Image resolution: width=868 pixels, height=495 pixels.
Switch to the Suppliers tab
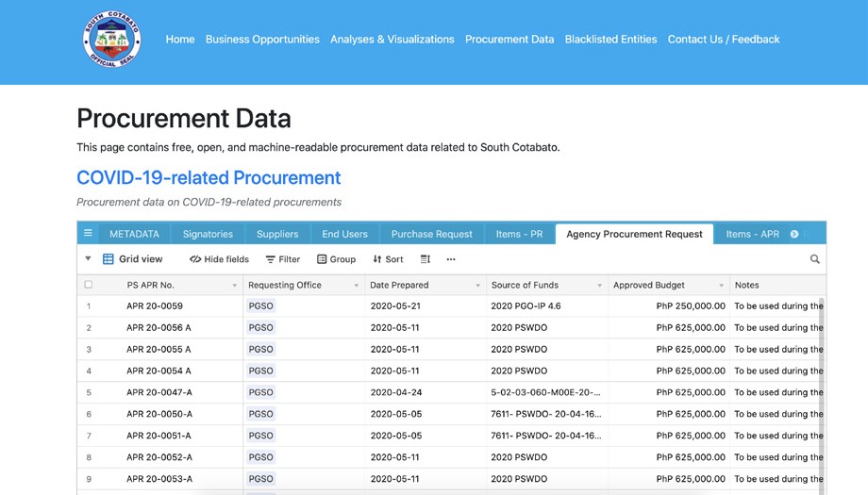(277, 234)
